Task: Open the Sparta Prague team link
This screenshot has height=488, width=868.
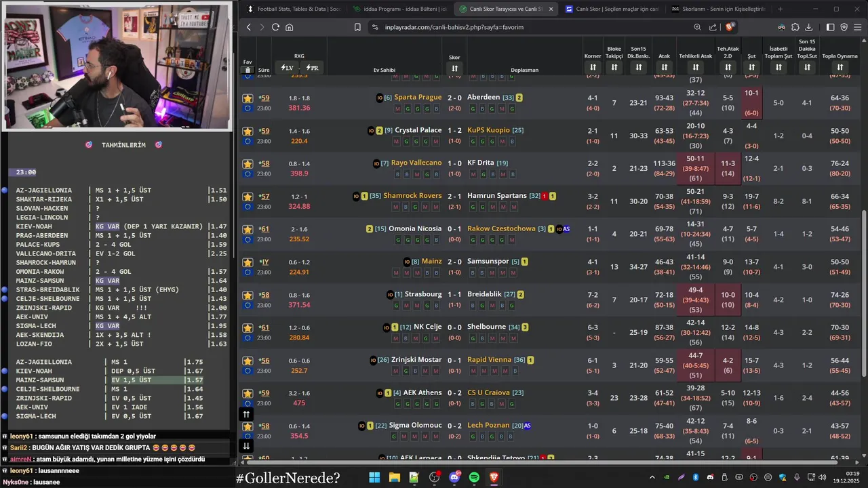Action: (418, 98)
